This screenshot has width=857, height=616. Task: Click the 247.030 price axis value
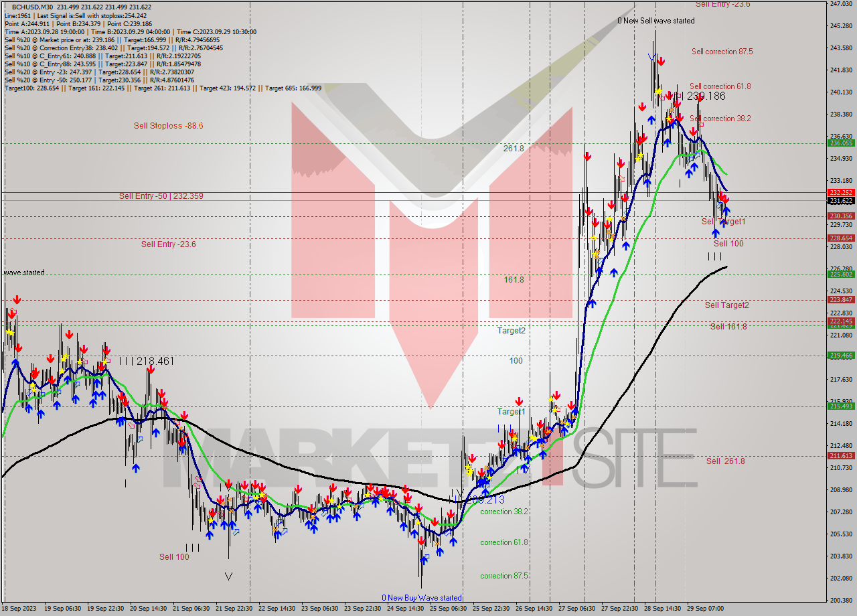841,4
